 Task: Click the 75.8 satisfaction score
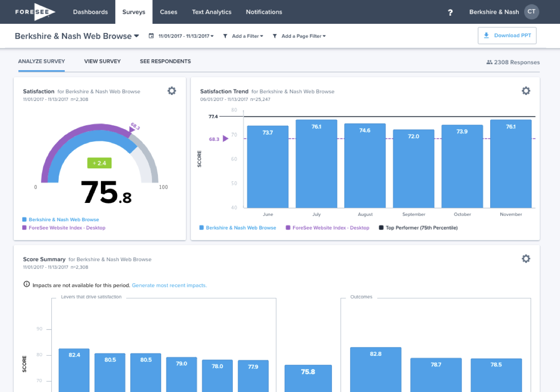(x=106, y=192)
